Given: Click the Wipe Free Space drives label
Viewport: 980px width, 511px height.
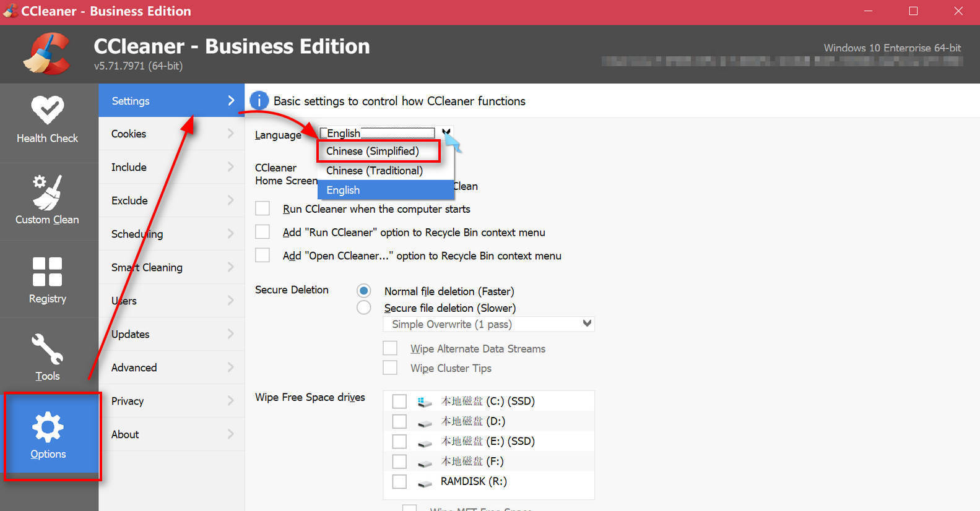Looking at the screenshot, I should [310, 397].
